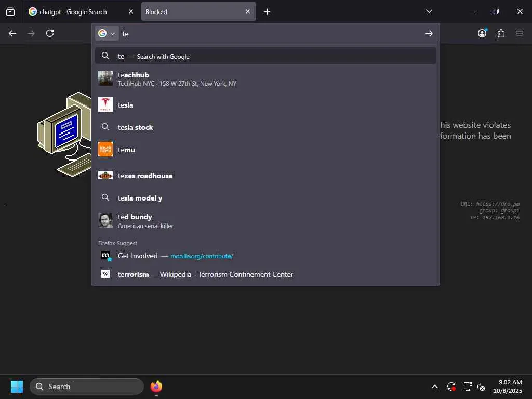Open the Extensions puzzle icon
The width and height of the screenshot is (532, 399).
tap(501, 33)
